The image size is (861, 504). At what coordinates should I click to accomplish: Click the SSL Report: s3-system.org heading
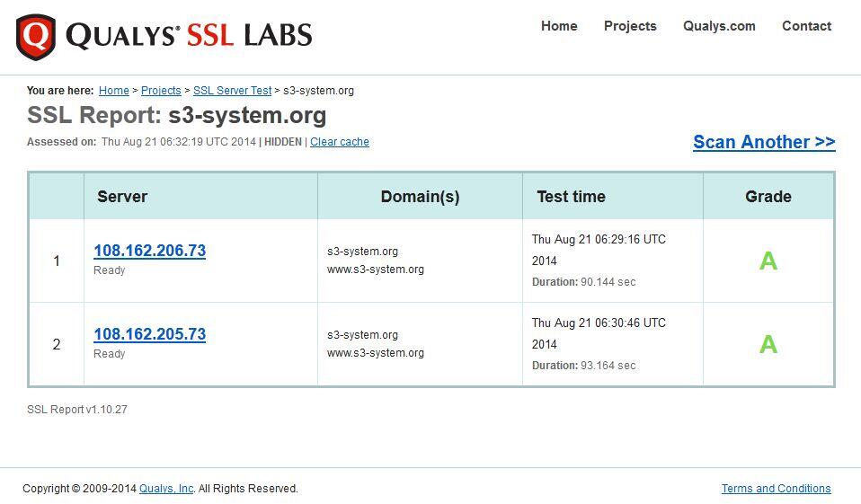click(177, 115)
